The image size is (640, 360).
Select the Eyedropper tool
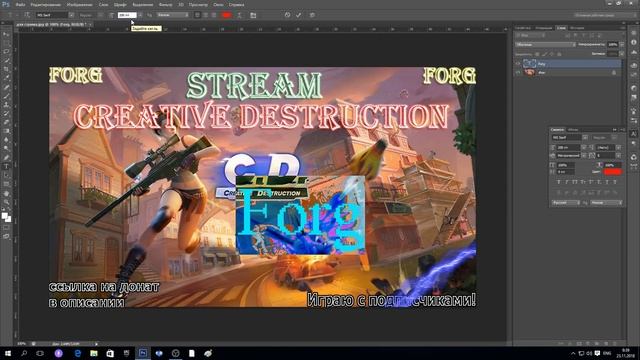click(6, 78)
